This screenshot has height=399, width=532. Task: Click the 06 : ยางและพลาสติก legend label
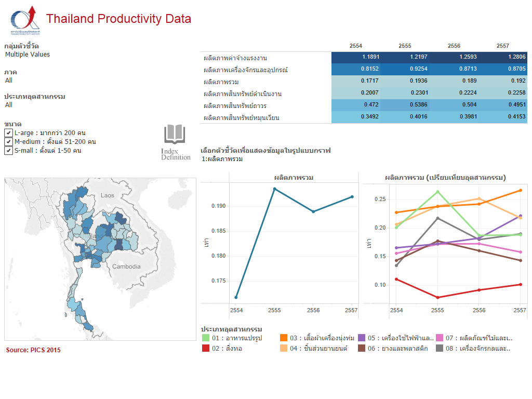tap(398, 349)
